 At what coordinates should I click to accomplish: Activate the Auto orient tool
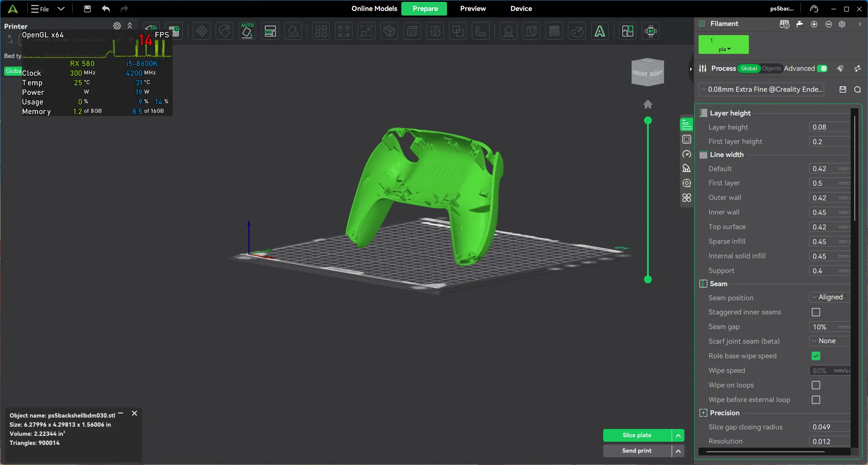[x=247, y=31]
